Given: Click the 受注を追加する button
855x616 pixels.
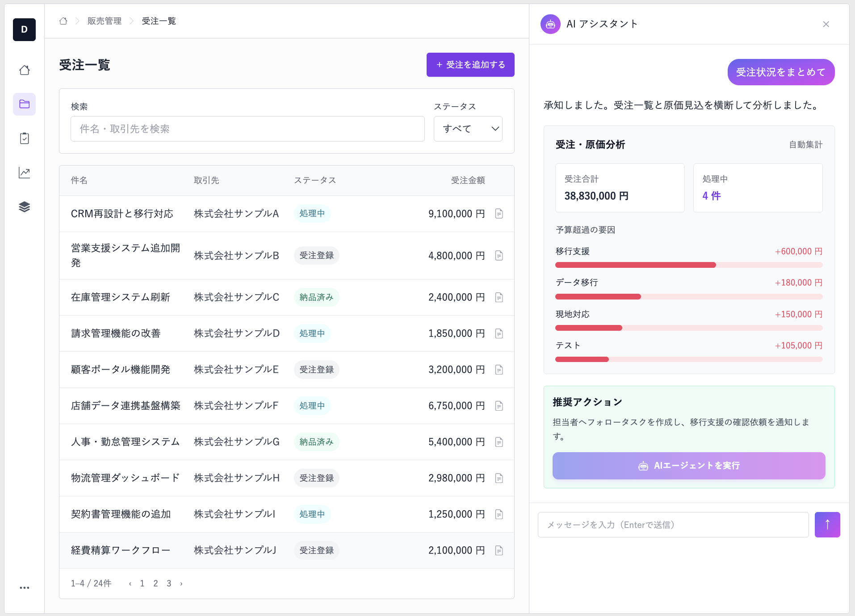Looking at the screenshot, I should pyautogui.click(x=470, y=65).
